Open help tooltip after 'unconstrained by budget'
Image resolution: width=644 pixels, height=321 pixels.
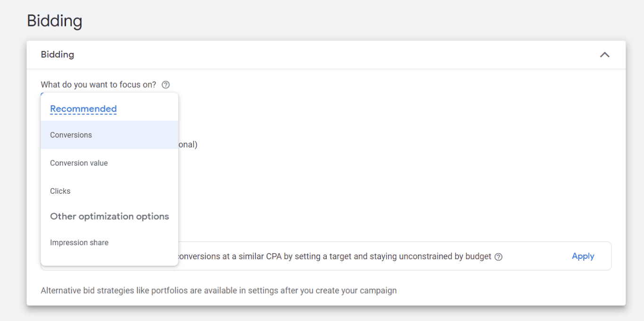pos(498,257)
